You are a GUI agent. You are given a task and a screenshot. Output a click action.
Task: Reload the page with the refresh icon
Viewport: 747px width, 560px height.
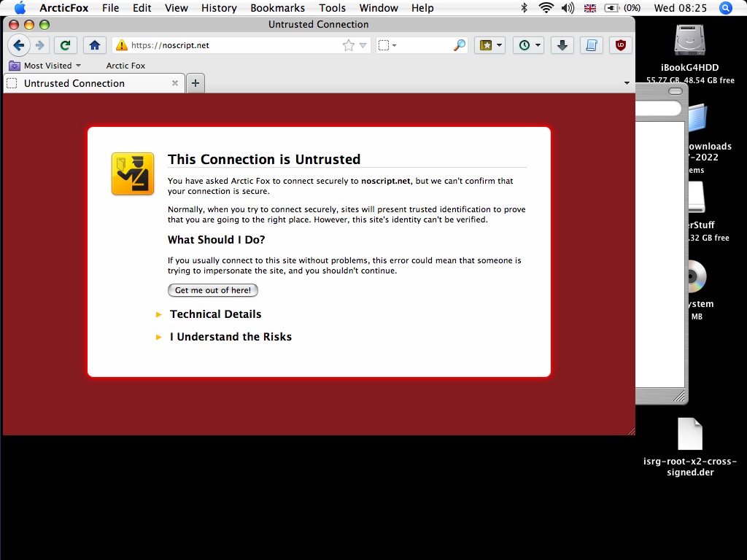tap(65, 45)
